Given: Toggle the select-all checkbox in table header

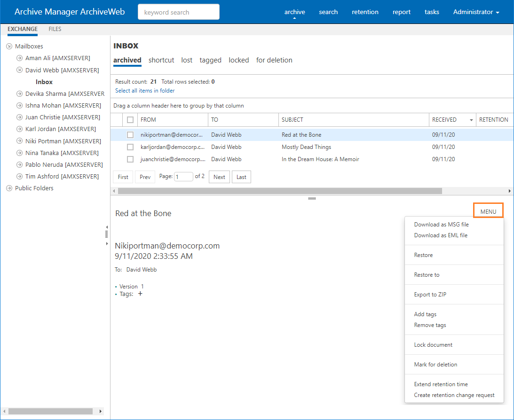Looking at the screenshot, I should click(x=130, y=120).
